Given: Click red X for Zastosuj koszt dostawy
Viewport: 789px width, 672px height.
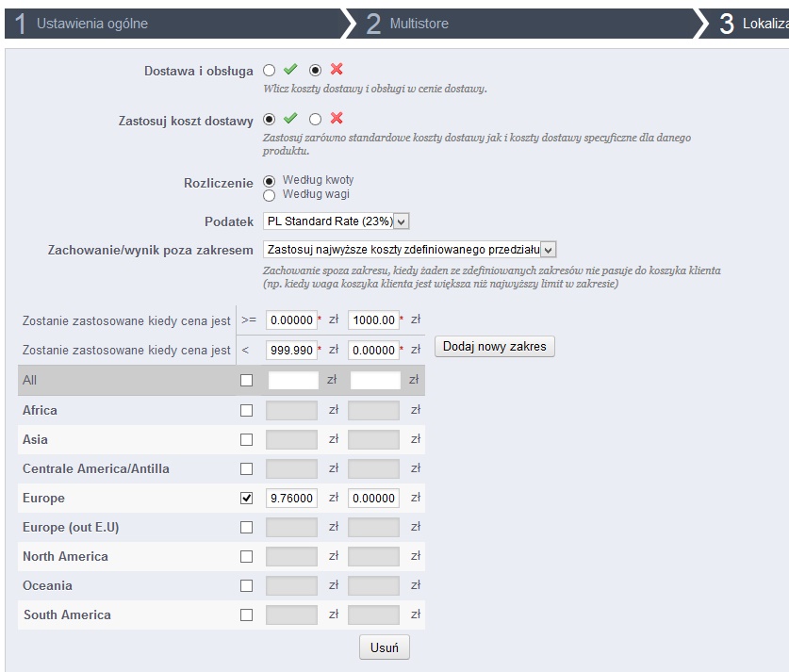Looking at the screenshot, I should point(337,119).
